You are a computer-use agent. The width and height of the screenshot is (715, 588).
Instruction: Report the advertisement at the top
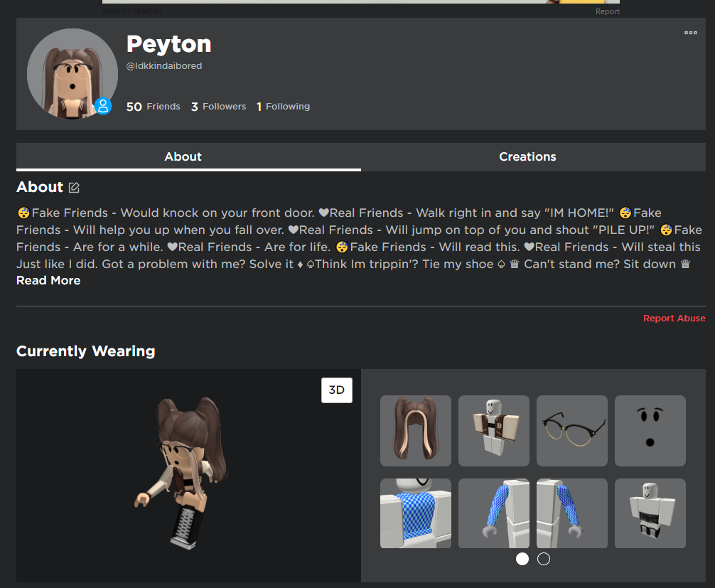coord(608,11)
